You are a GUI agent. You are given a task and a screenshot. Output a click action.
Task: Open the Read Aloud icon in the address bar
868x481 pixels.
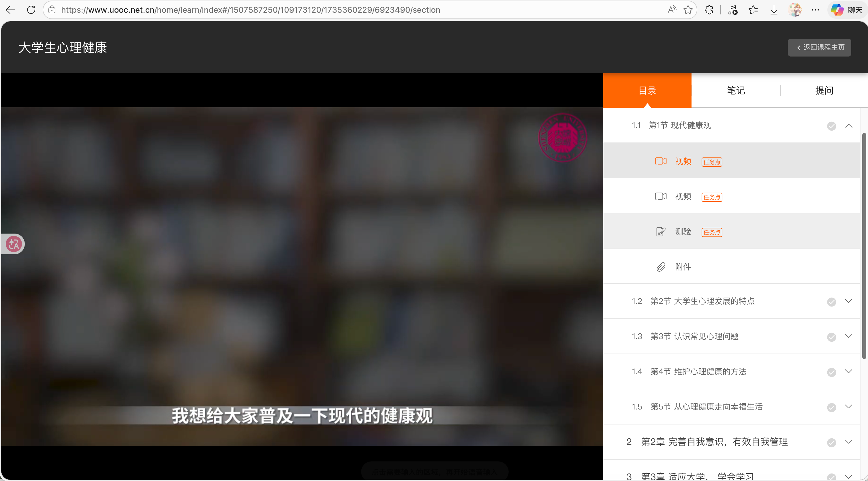coord(672,10)
